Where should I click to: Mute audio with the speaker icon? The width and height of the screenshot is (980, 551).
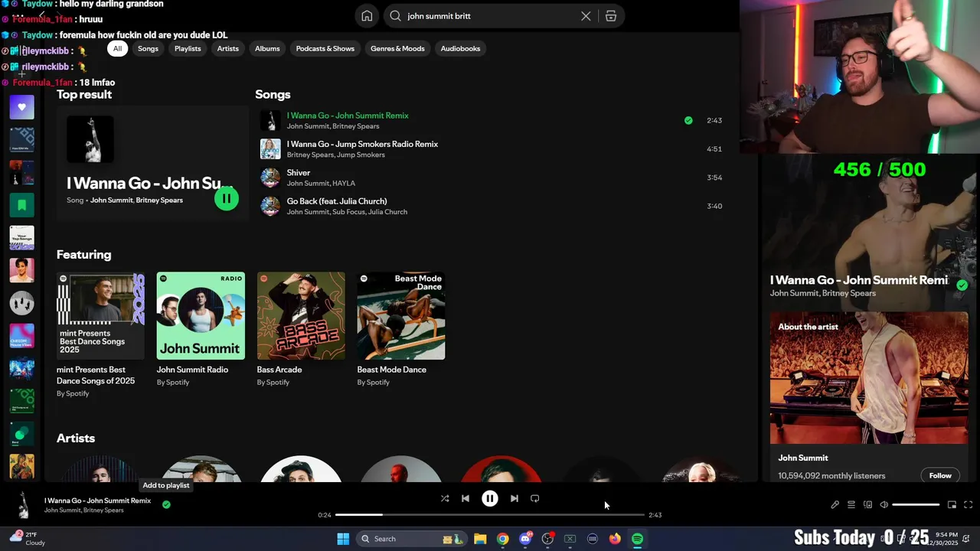coord(884,505)
